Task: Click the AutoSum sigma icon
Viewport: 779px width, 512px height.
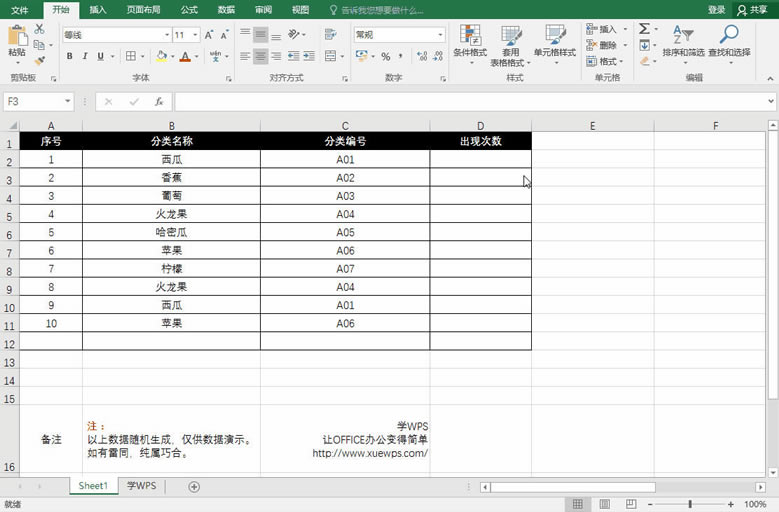Action: pos(644,29)
